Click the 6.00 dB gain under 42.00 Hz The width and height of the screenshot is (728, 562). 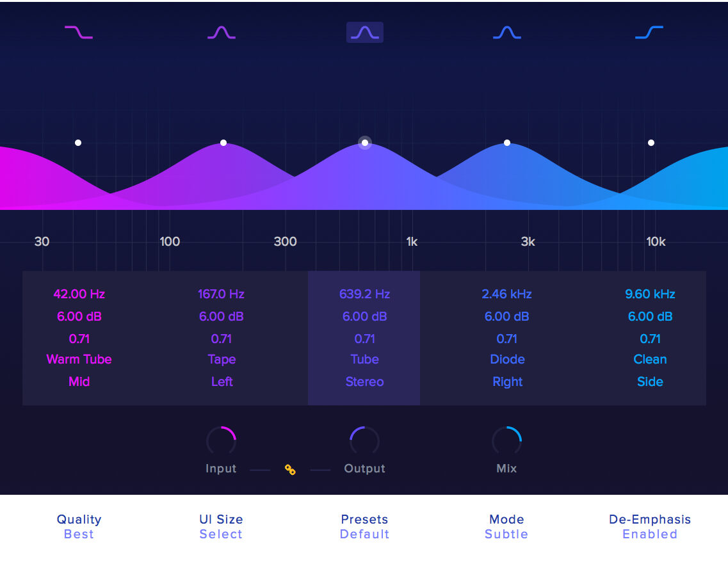79,316
